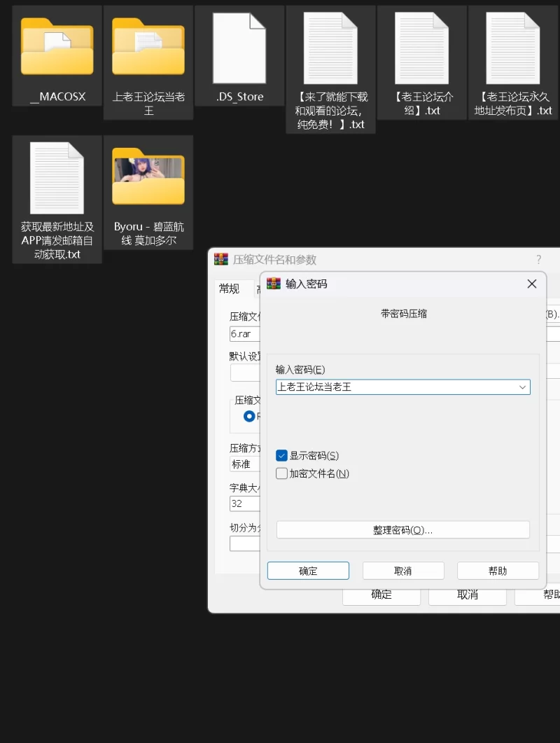Select the .DS_Store file icon
The image size is (560, 743).
(x=239, y=47)
